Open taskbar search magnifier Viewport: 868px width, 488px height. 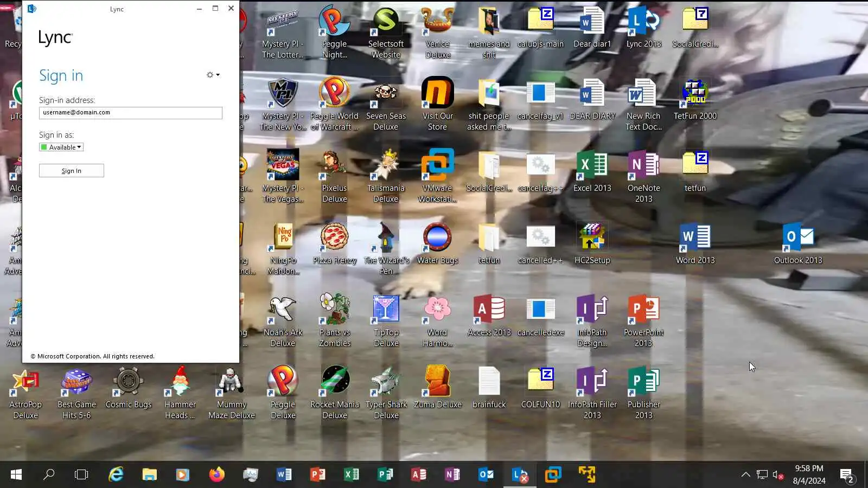pyautogui.click(x=49, y=475)
